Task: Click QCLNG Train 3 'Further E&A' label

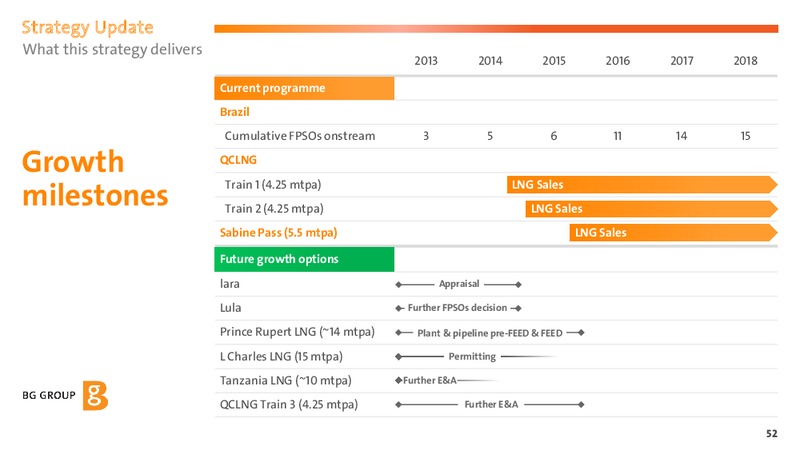Action: pos(491,404)
